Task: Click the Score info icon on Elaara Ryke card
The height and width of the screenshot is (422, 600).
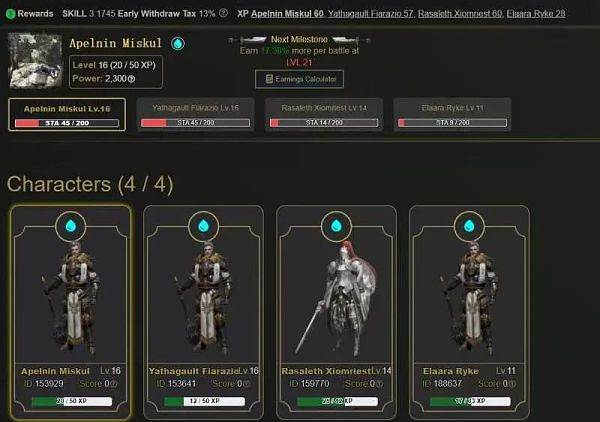Action: tap(512, 384)
